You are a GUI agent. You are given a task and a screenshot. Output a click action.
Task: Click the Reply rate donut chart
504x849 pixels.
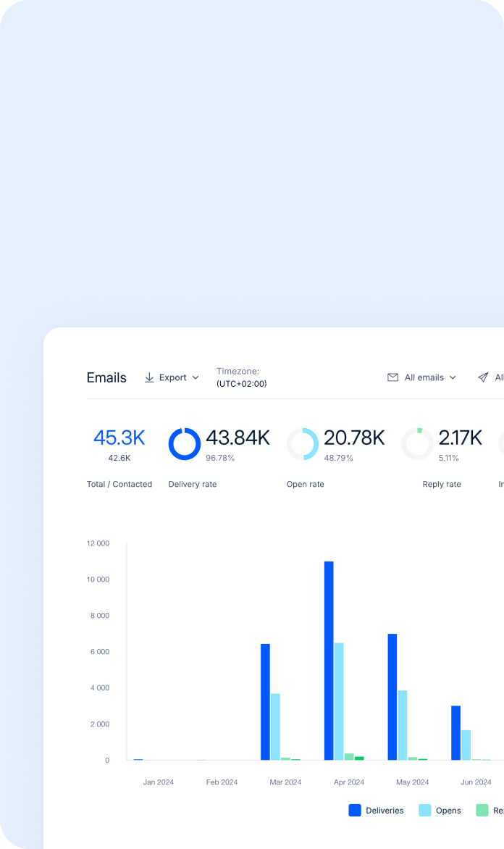pyautogui.click(x=417, y=444)
